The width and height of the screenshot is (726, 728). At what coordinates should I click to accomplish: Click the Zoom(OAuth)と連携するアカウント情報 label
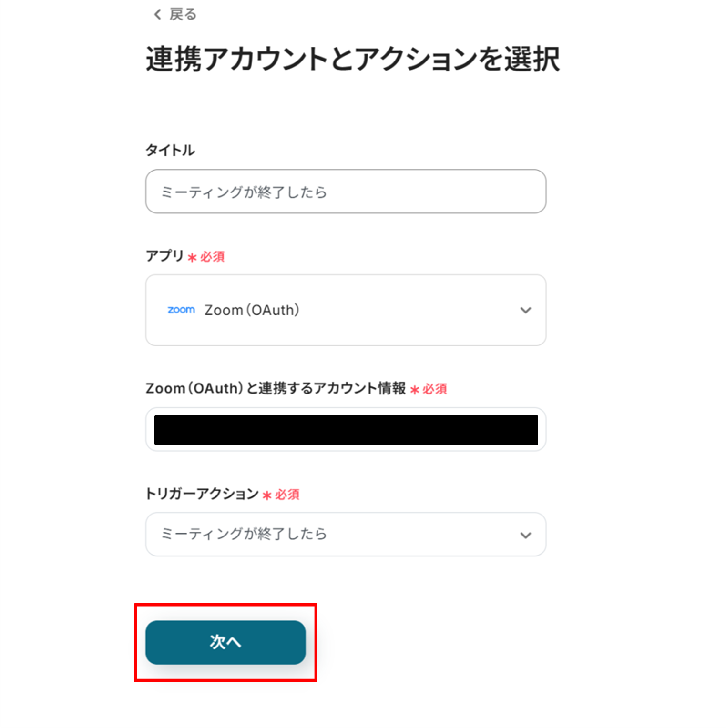pyautogui.click(x=276, y=389)
